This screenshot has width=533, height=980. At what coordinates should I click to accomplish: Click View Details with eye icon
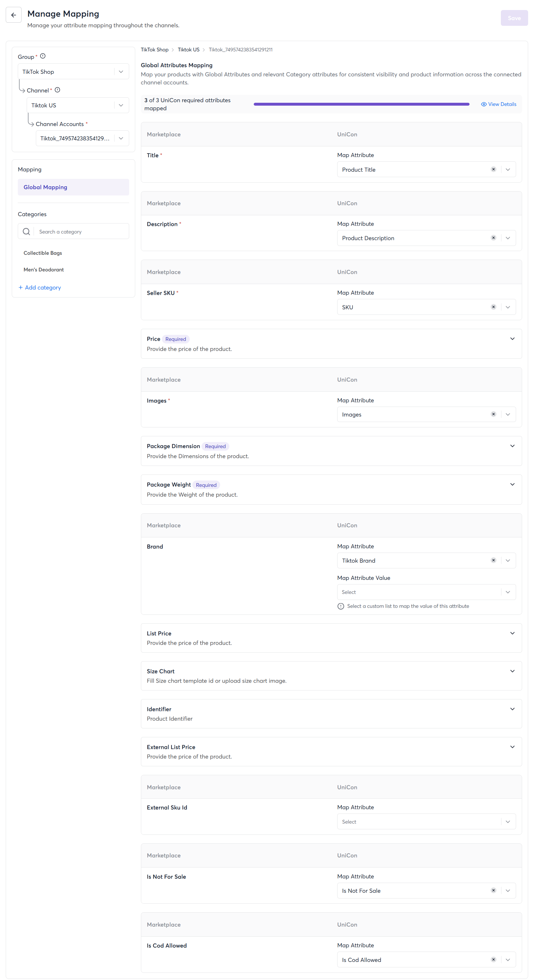point(498,104)
